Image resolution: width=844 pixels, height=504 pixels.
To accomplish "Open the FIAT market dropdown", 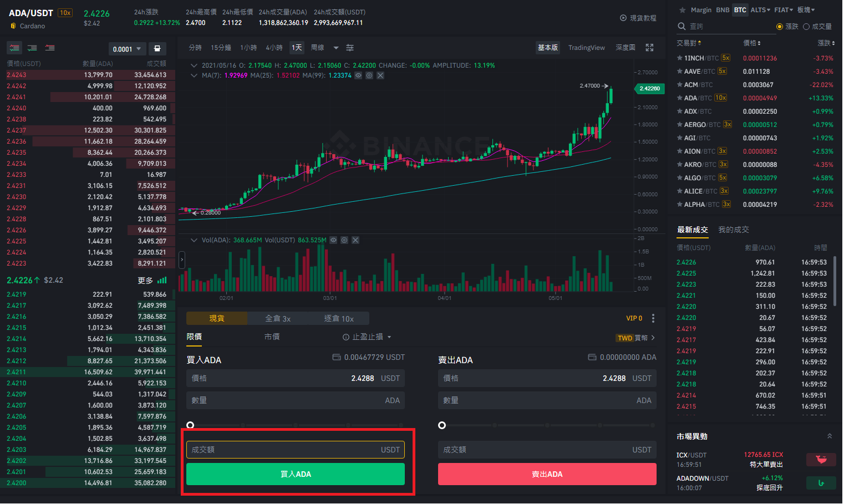I will (x=784, y=10).
